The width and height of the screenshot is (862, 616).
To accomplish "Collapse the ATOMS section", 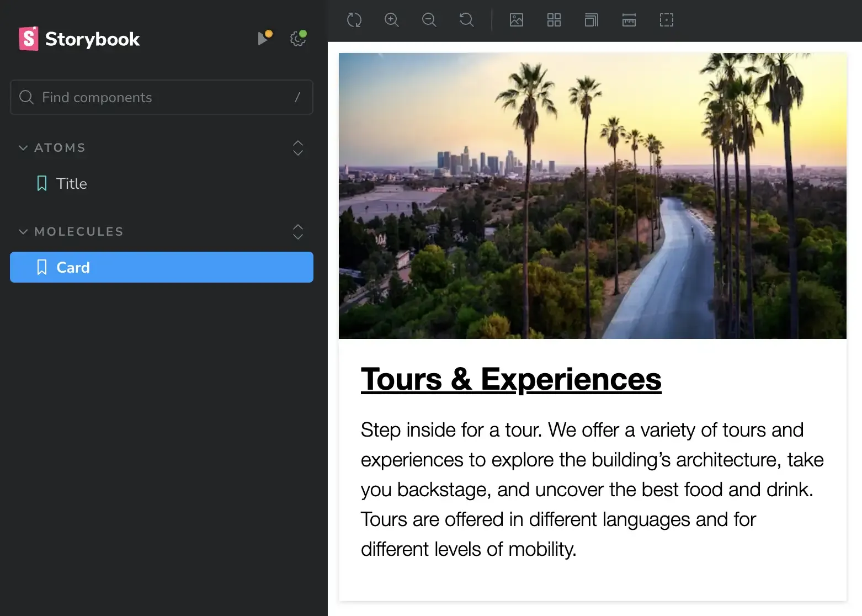I will (x=23, y=148).
